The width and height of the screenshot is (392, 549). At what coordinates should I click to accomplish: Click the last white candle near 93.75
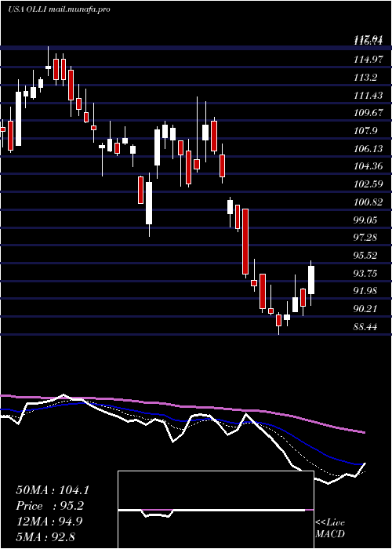point(310,280)
